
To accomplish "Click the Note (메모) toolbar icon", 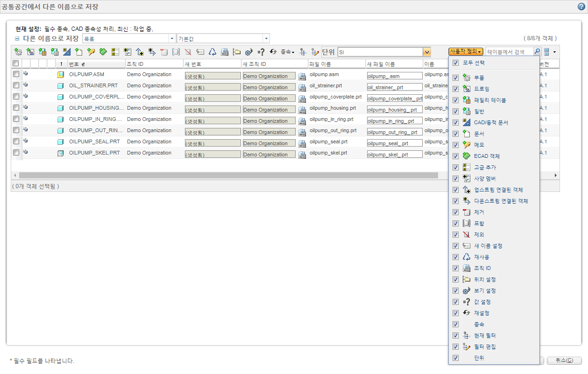I will [x=91, y=52].
